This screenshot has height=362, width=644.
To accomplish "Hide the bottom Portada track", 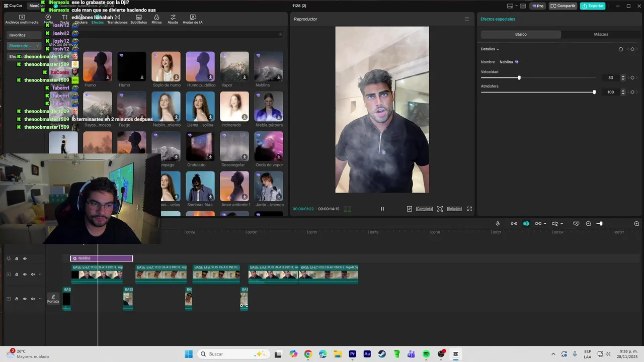I will (x=25, y=299).
